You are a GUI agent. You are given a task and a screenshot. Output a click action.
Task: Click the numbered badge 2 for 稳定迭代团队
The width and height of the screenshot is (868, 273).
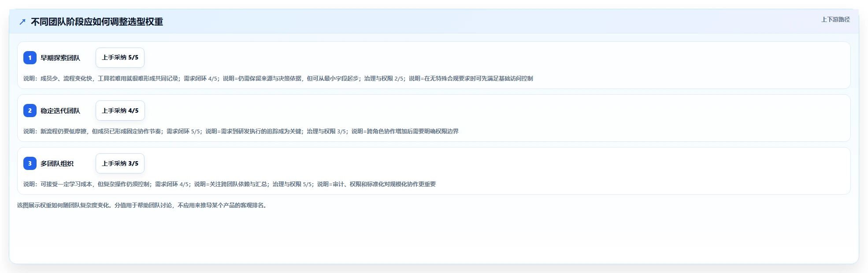click(x=30, y=111)
